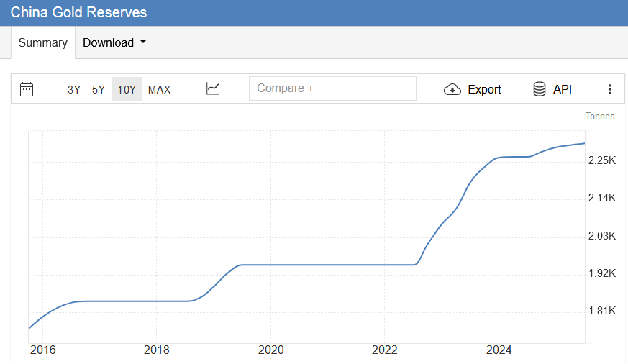Image resolution: width=628 pixels, height=364 pixels.
Task: Click the 2.14K y-axis label
Action: pos(602,197)
